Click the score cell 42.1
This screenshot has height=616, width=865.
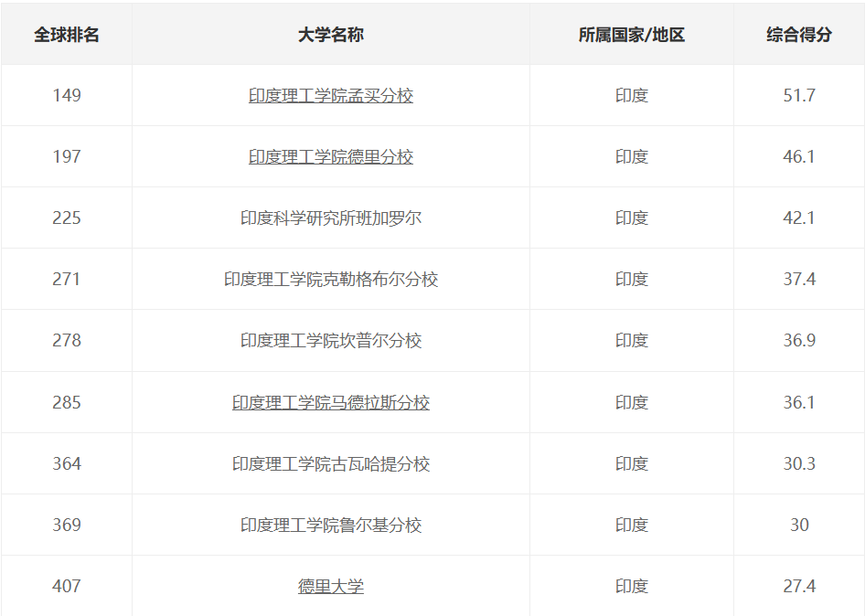coord(799,218)
